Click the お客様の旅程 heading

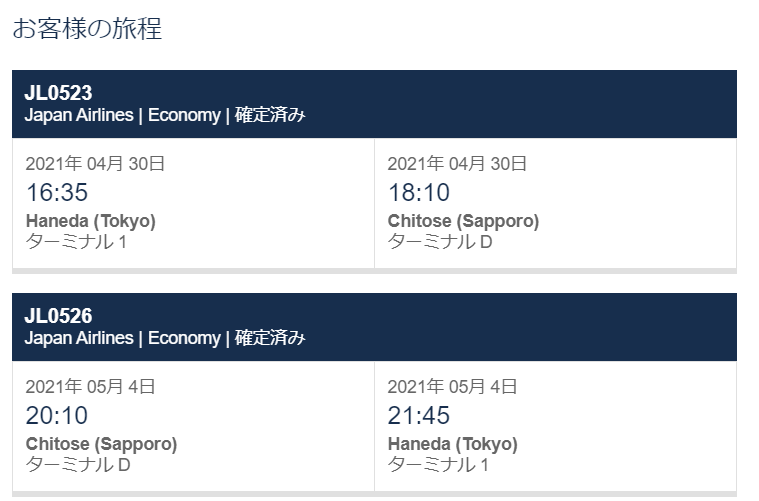click(87, 28)
